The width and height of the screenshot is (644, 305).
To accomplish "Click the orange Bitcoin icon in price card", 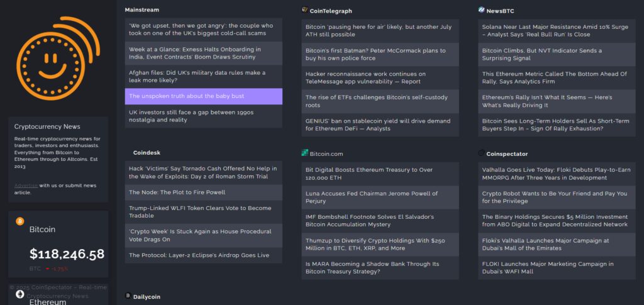I will click(x=20, y=221).
